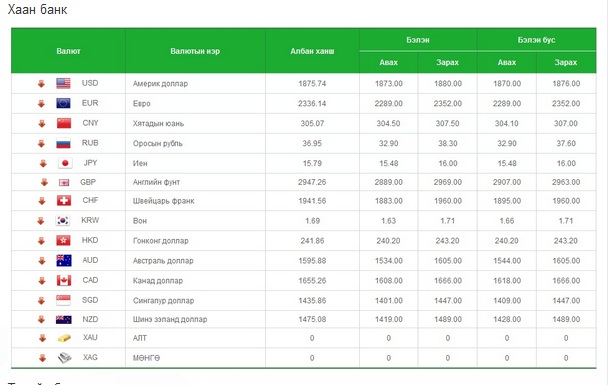Select the Валют column header
The height and width of the screenshot is (385, 609).
(x=68, y=51)
